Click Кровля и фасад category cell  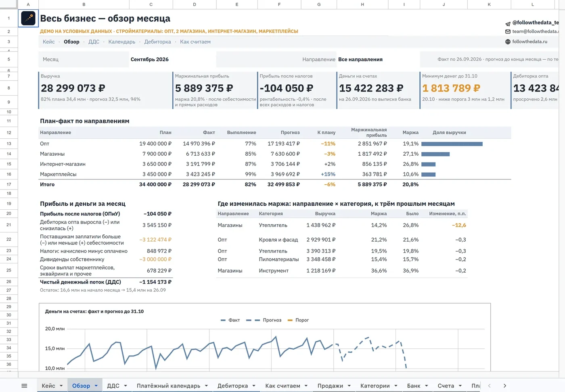tap(278, 240)
